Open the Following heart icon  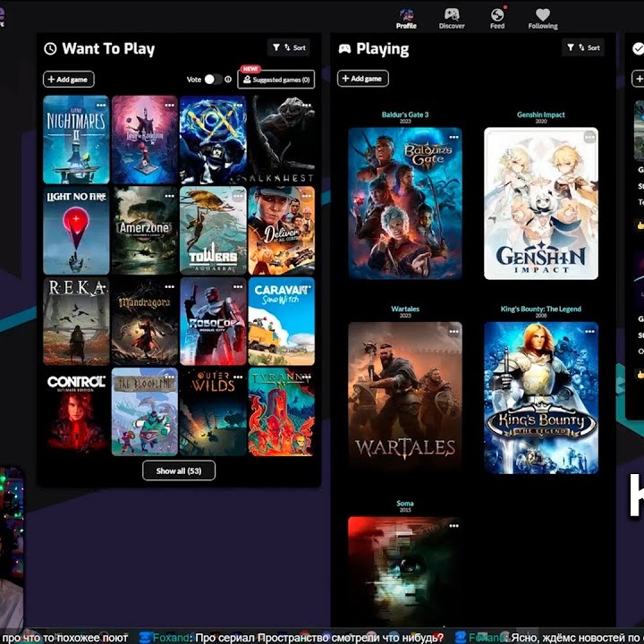(542, 15)
